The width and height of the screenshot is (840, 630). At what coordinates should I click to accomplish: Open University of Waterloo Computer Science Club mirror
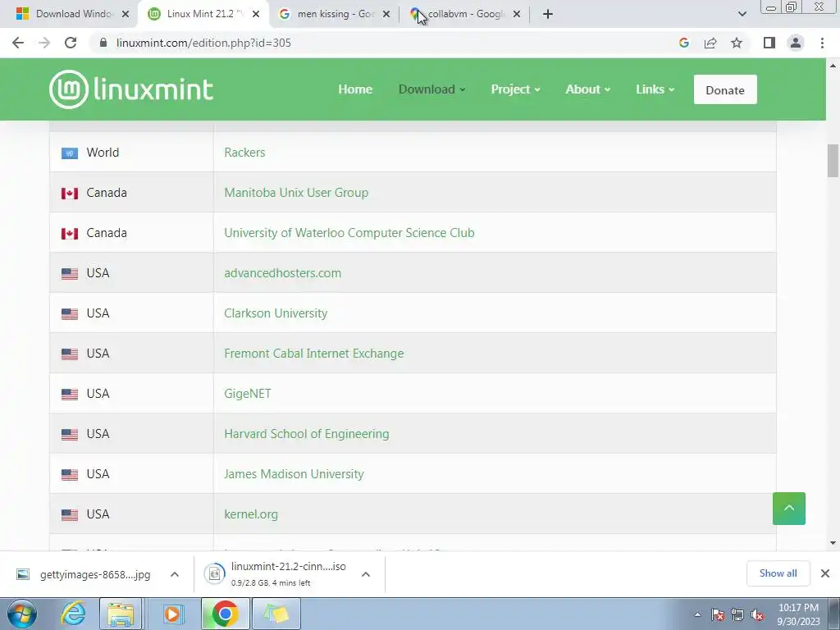coord(349,232)
